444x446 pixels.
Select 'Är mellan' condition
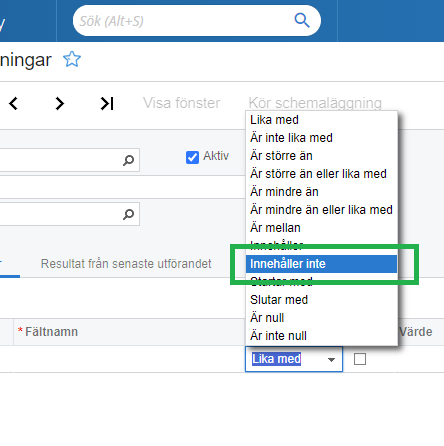tap(322, 228)
